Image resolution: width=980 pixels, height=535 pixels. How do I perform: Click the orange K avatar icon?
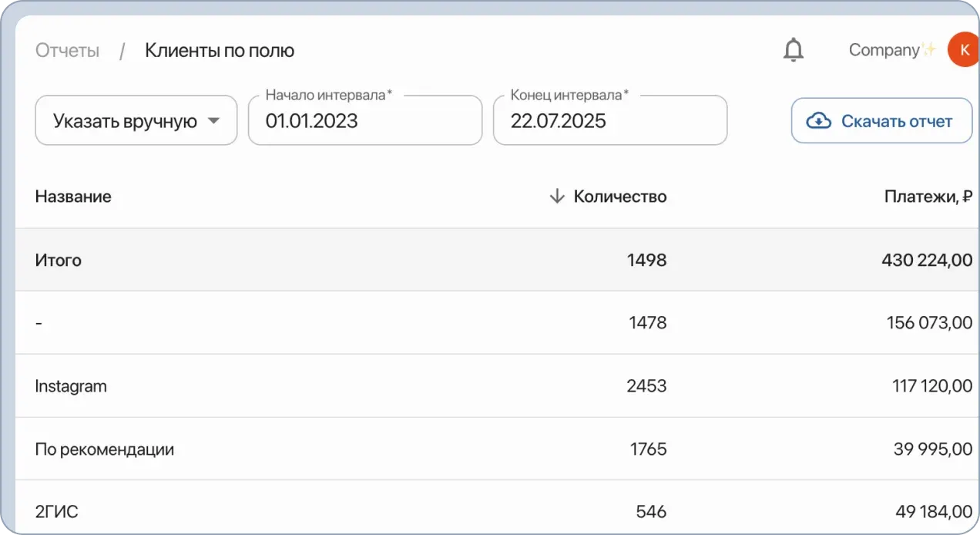(x=963, y=49)
